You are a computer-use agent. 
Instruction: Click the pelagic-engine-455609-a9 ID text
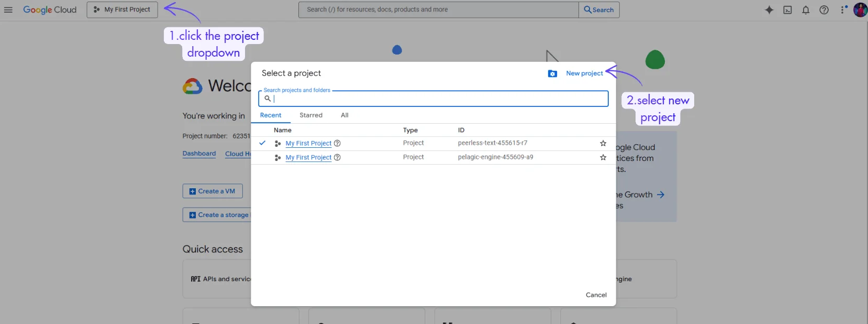(495, 157)
